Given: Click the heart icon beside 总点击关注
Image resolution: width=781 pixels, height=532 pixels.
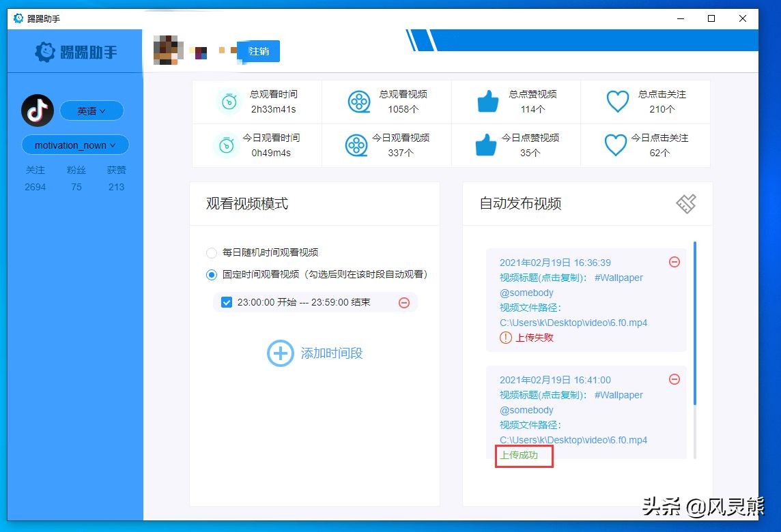Looking at the screenshot, I should (617, 102).
